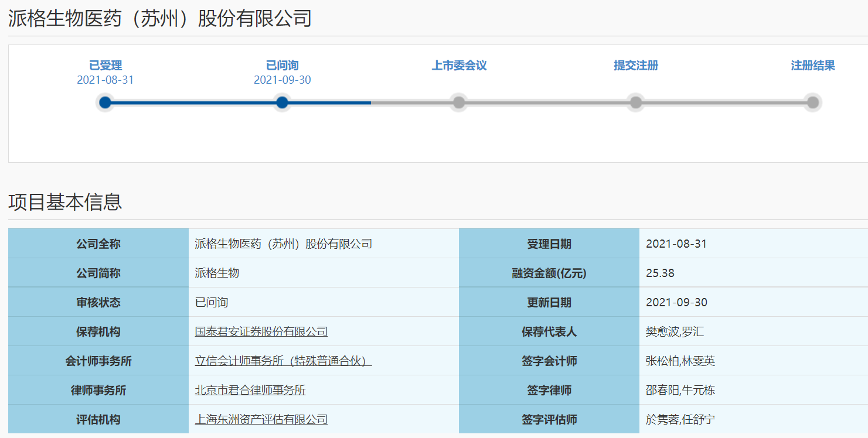Select the 上市委会议 stage label

point(459,66)
